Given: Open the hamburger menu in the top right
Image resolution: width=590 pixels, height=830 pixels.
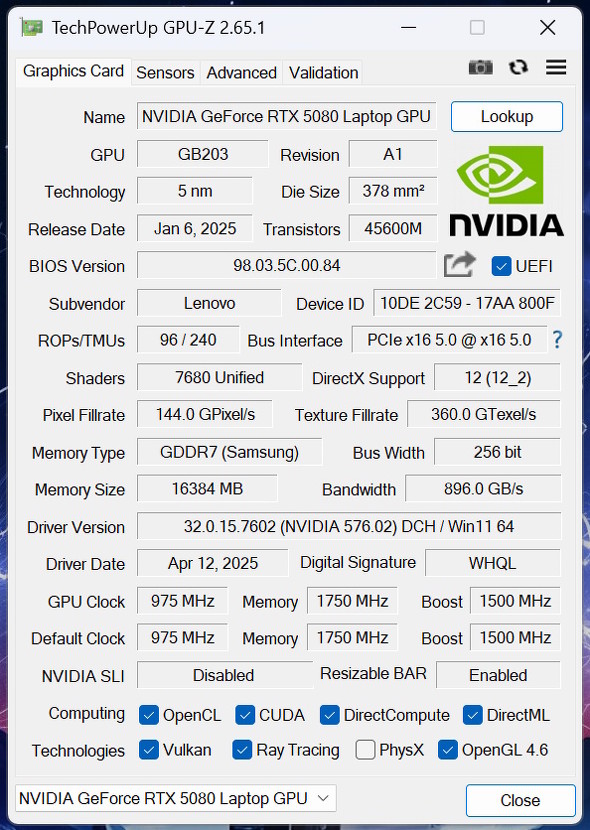Looking at the screenshot, I should (556, 67).
